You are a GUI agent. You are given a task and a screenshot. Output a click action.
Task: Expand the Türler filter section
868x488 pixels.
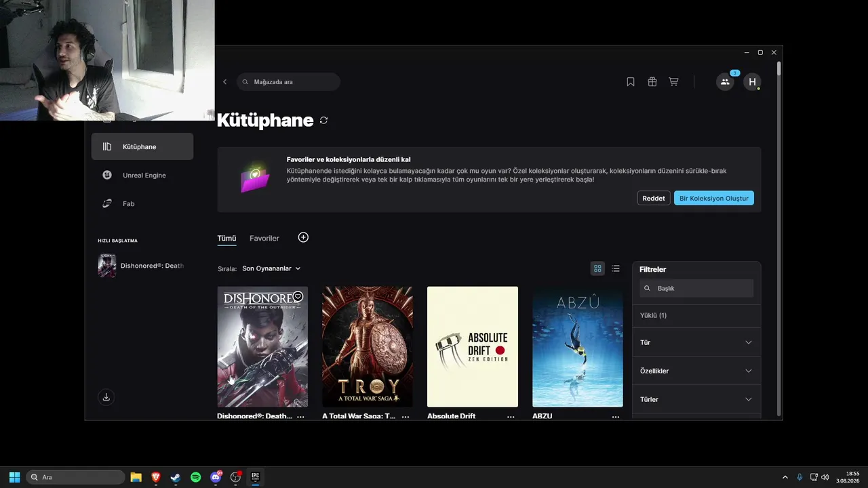(x=696, y=399)
